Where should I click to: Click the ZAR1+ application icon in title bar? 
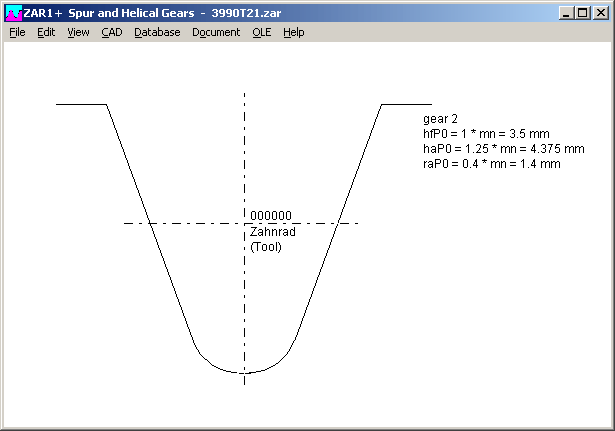(x=12, y=13)
